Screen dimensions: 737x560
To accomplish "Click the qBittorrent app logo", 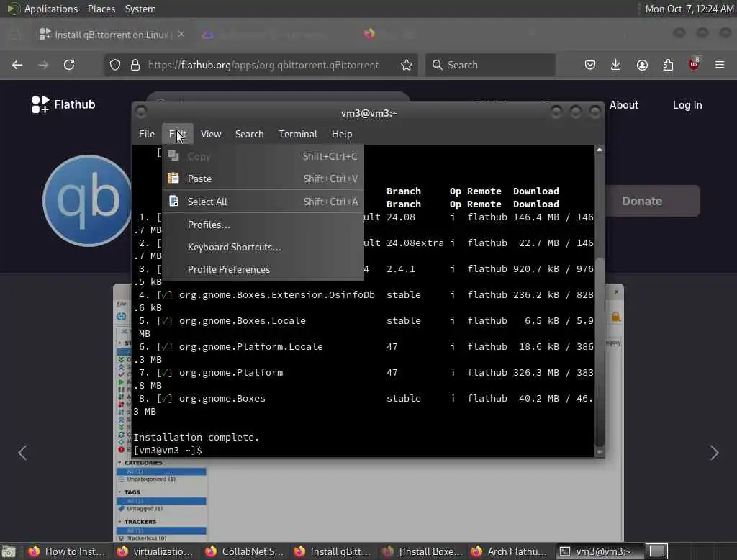I will [87, 201].
